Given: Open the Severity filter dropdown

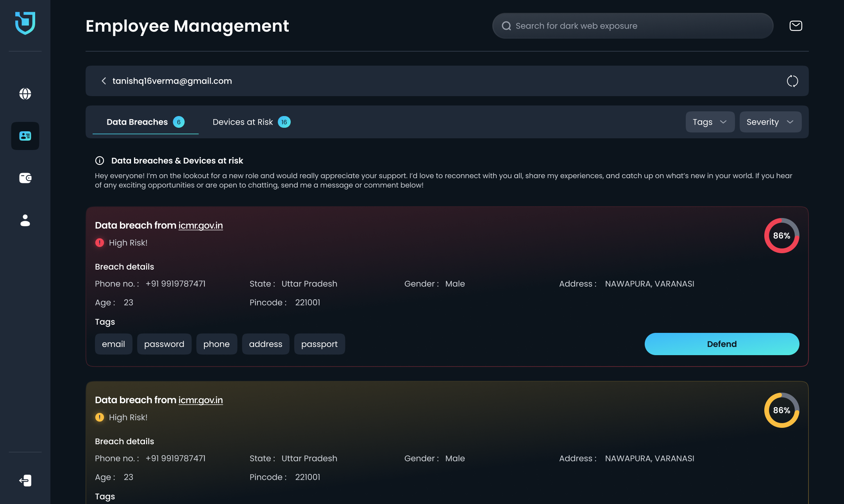Looking at the screenshot, I should click(x=770, y=122).
